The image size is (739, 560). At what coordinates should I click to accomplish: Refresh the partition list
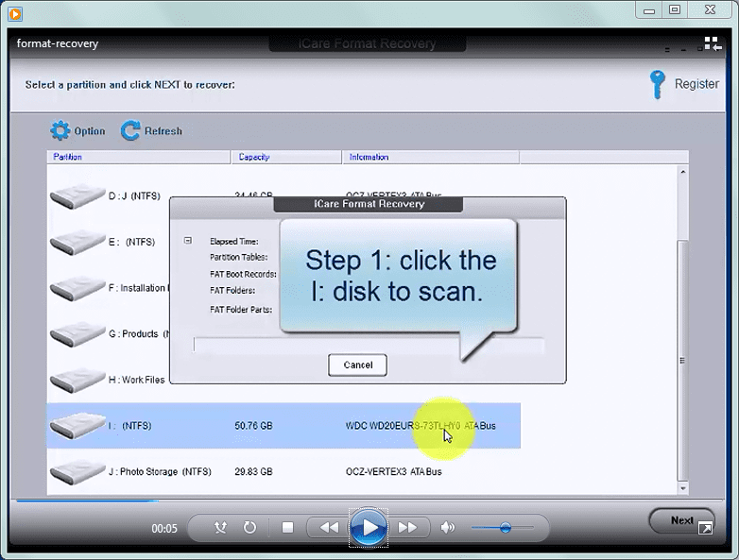[151, 130]
